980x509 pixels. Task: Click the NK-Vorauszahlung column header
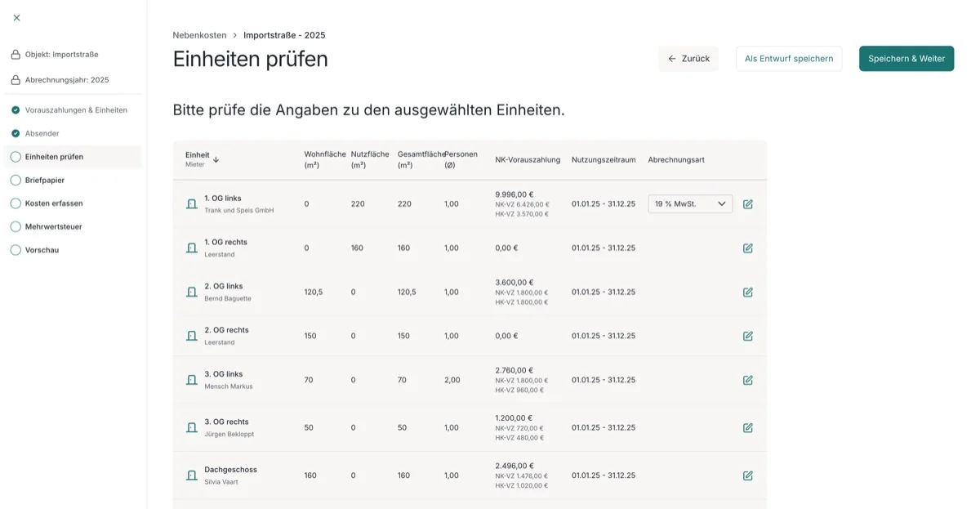(528, 159)
